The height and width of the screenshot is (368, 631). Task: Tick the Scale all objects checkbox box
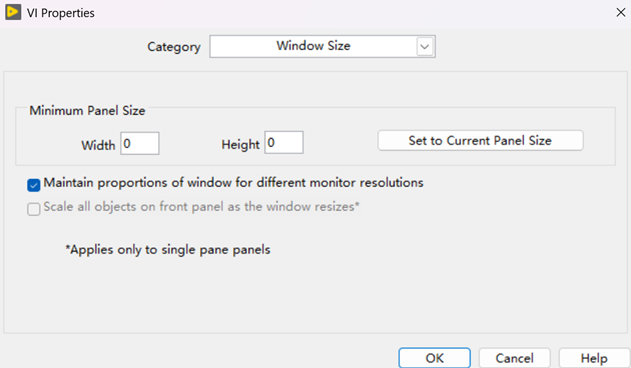34,209
